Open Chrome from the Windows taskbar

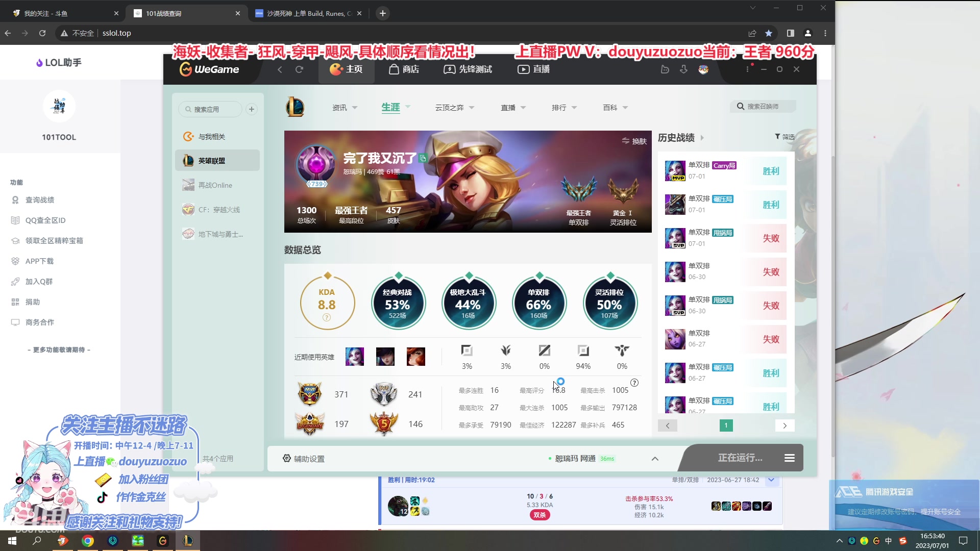pos(88,541)
